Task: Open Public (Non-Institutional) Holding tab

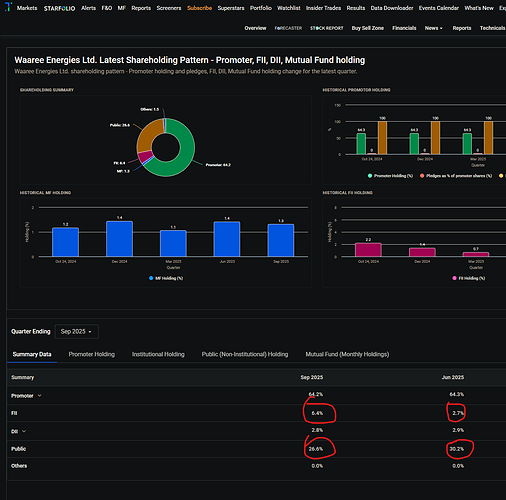Action: [x=245, y=354]
